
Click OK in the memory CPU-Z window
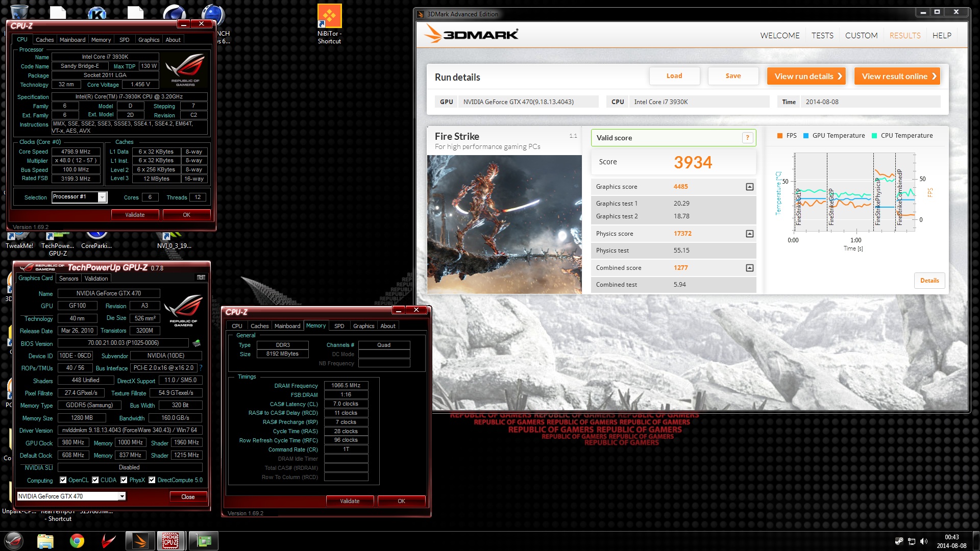click(x=401, y=501)
